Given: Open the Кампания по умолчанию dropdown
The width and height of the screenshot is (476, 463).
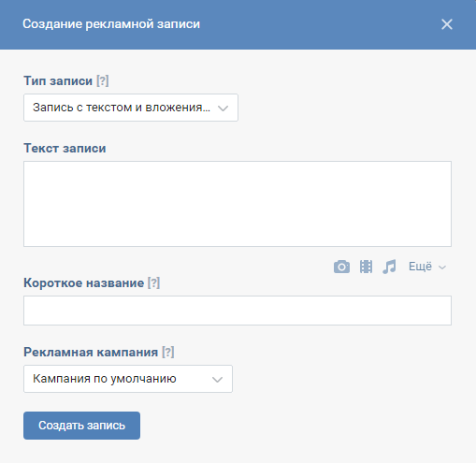Looking at the screenshot, I should pyautogui.click(x=128, y=379).
